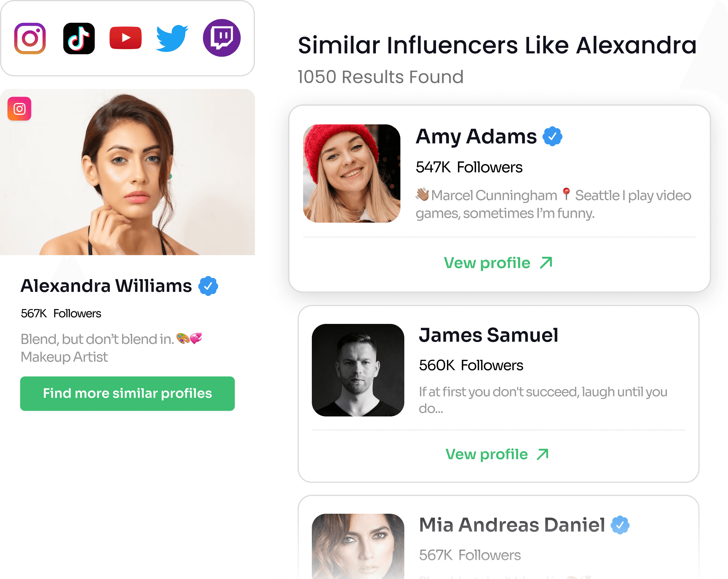The width and height of the screenshot is (728, 579).
Task: Pick the Twitter bird icon
Action: click(x=172, y=38)
